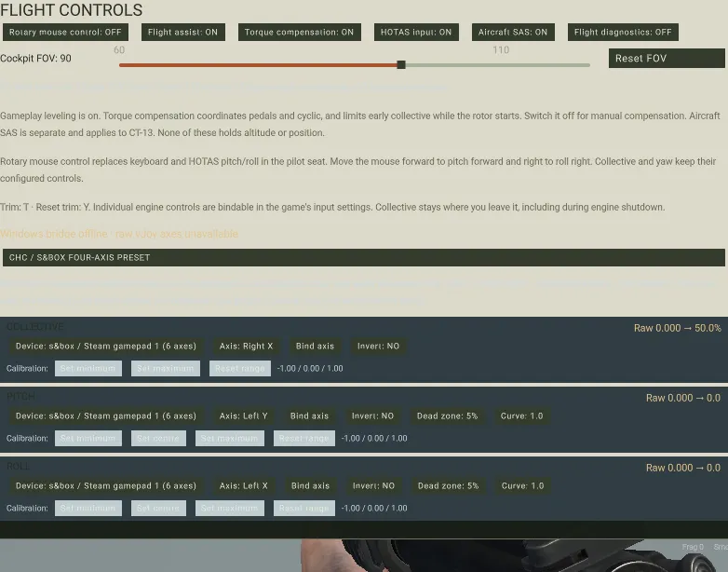Set centre calibration for Roll
Screen dimensions: 728x572
click(158, 508)
